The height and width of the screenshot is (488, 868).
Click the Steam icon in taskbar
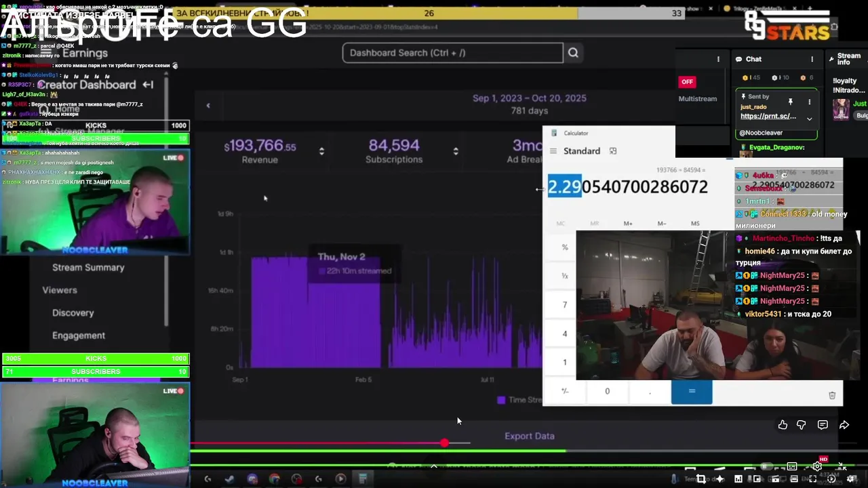click(x=230, y=479)
